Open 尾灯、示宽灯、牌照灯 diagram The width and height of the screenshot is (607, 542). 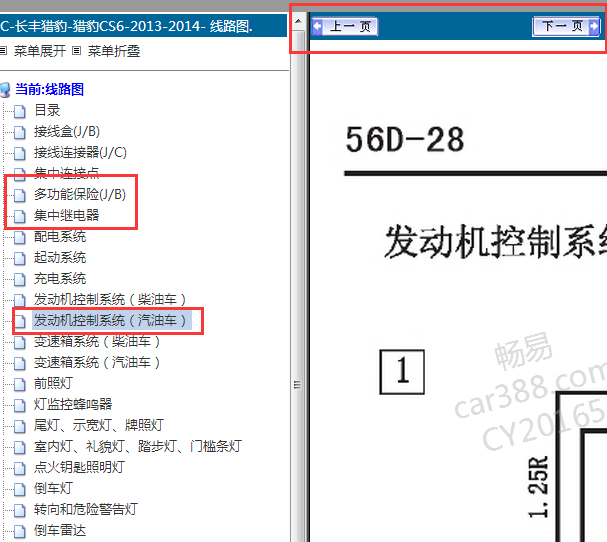(x=99, y=425)
